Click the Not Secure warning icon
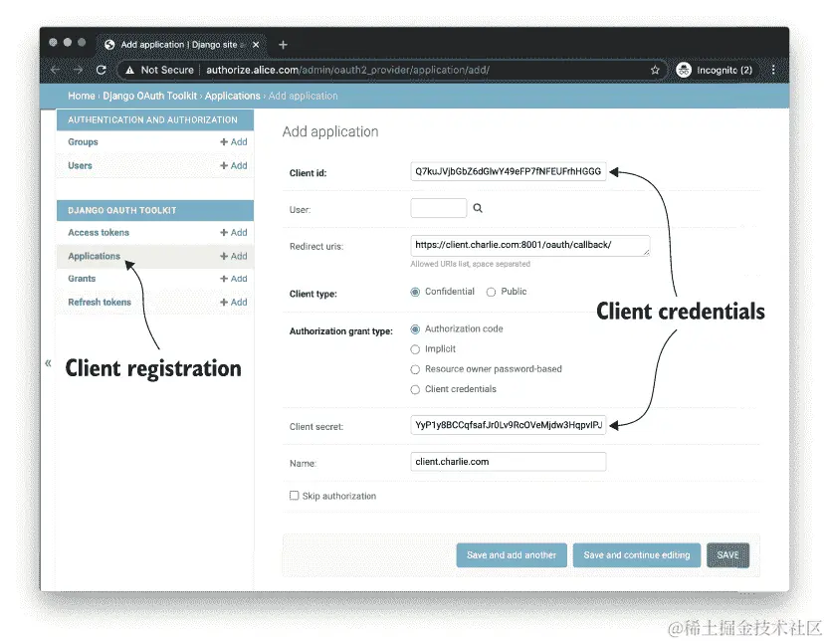The image size is (829, 644). pyautogui.click(x=130, y=70)
